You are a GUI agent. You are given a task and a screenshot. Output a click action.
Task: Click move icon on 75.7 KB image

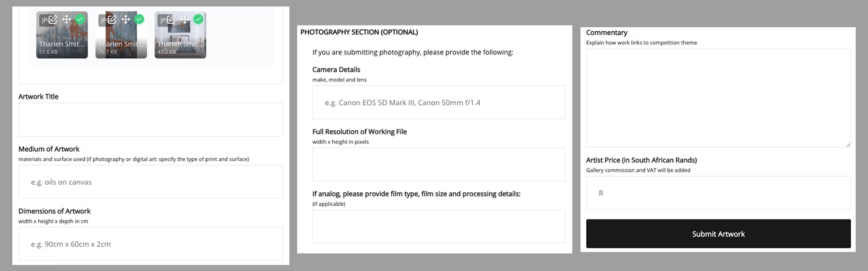point(126,20)
